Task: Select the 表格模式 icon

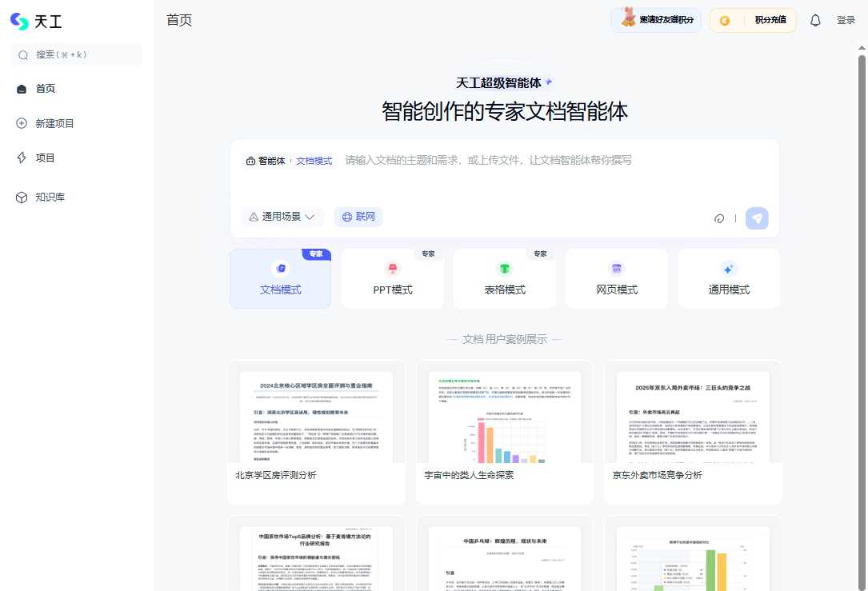Action: (x=505, y=270)
